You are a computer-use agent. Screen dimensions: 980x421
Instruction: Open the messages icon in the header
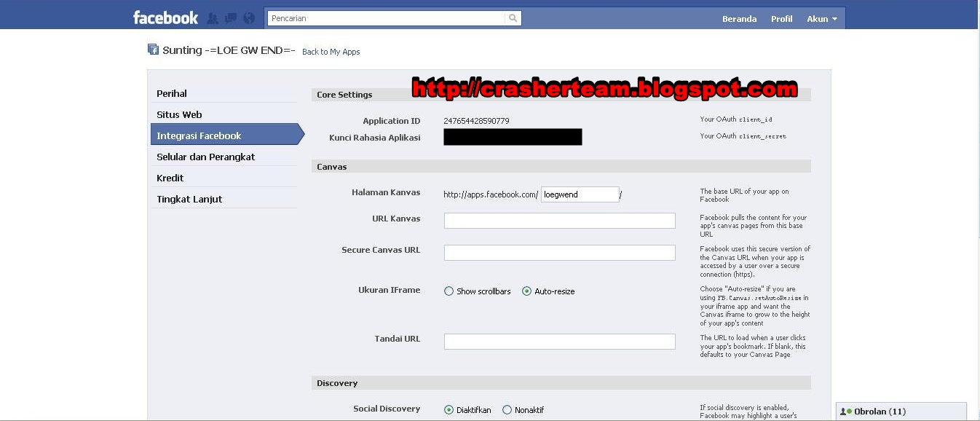click(231, 18)
